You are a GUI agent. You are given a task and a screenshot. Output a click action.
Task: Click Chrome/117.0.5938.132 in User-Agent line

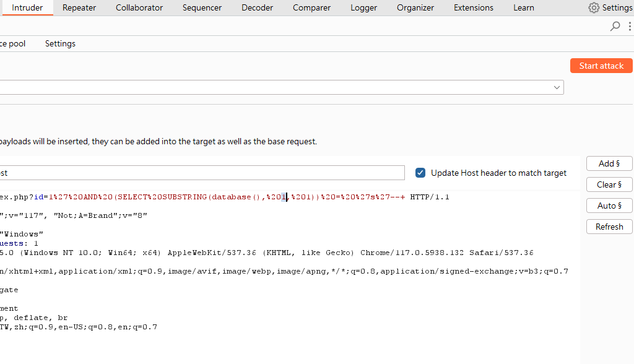(x=412, y=253)
